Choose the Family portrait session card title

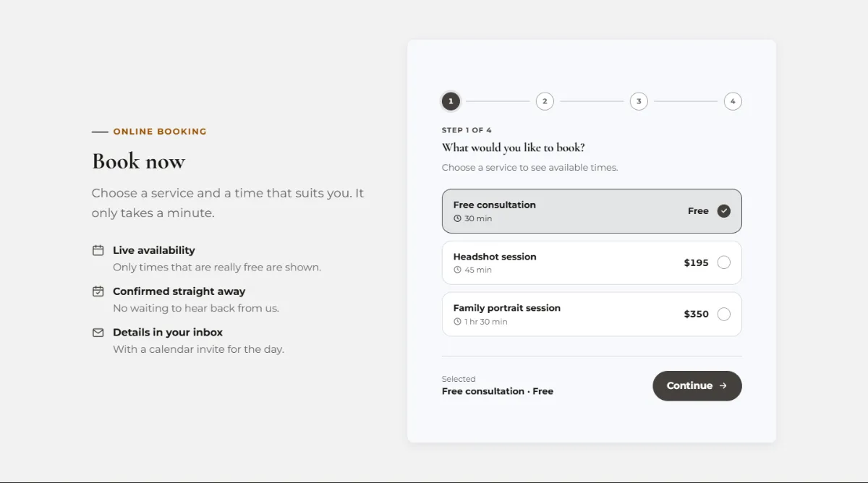click(x=507, y=308)
